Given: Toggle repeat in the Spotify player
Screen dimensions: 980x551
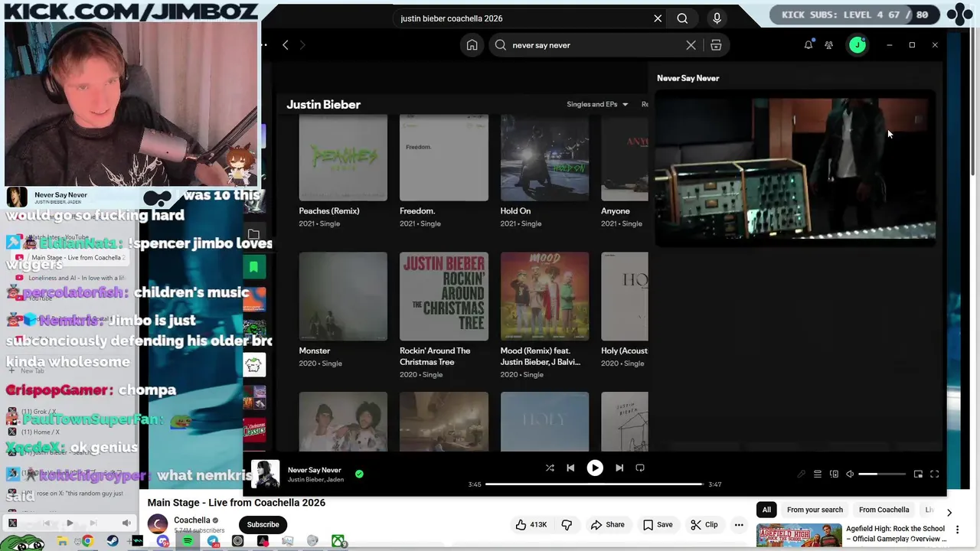Looking at the screenshot, I should [640, 468].
